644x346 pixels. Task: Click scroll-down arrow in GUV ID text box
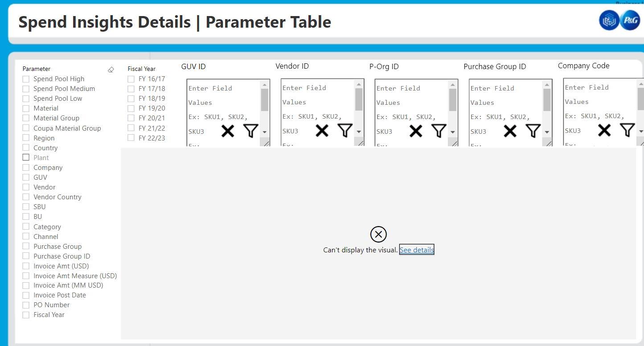(264, 132)
